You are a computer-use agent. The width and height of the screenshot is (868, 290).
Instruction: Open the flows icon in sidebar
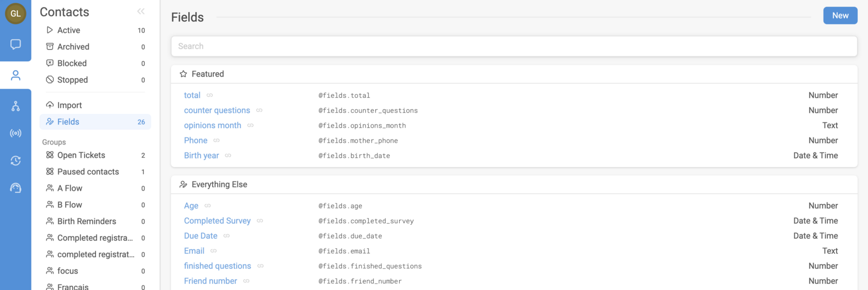click(15, 106)
